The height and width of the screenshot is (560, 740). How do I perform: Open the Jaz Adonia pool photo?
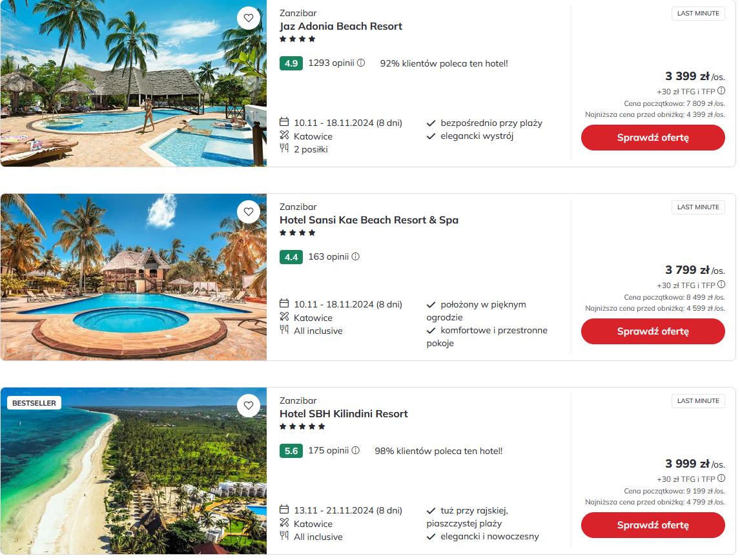pos(134,83)
